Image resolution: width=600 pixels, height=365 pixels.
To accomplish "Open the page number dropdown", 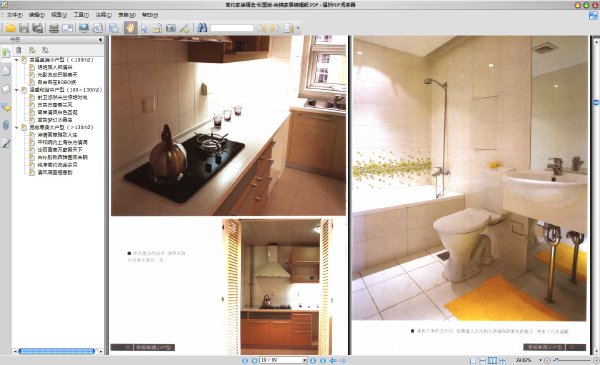I will click(305, 360).
